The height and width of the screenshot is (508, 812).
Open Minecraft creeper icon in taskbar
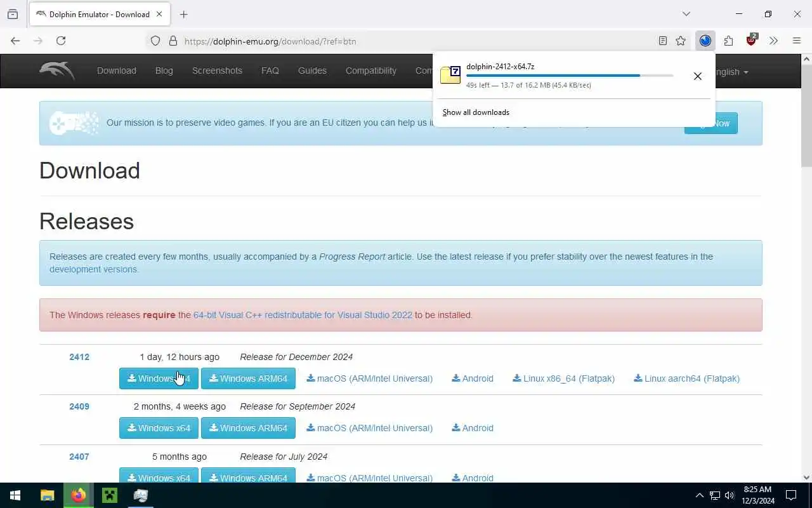[109, 495]
